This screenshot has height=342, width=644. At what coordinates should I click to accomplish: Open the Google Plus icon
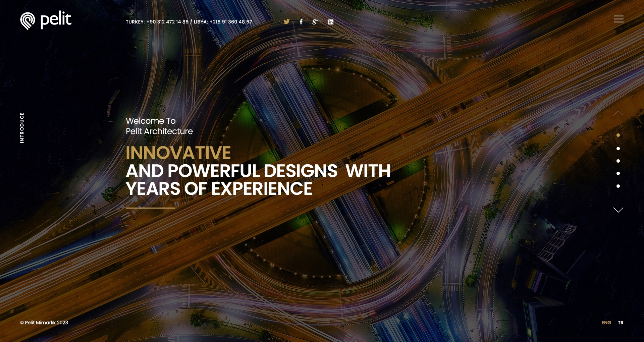click(x=315, y=22)
